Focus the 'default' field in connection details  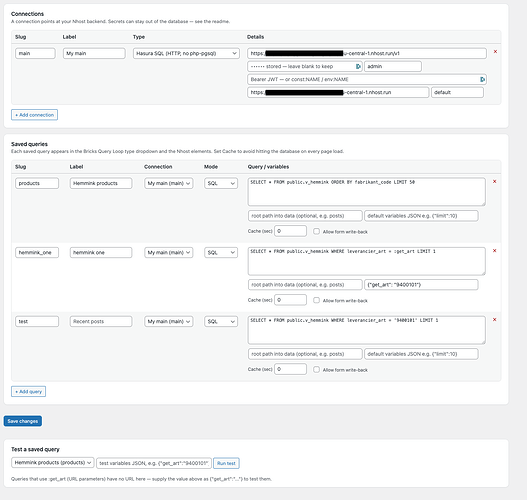pyautogui.click(x=457, y=92)
